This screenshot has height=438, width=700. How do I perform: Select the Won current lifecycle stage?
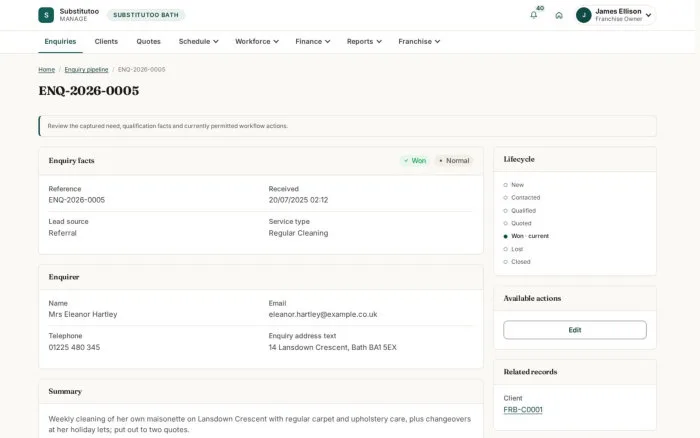click(526, 236)
